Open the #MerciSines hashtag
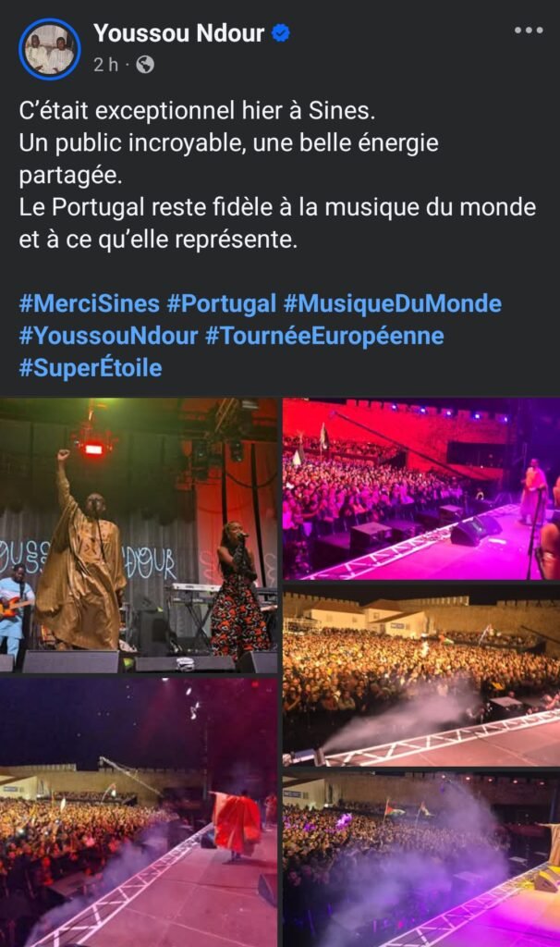The width and height of the screenshot is (560, 947). [90, 303]
